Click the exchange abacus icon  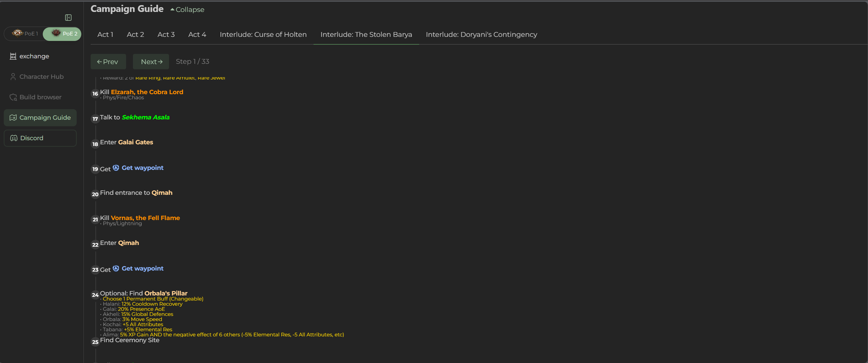click(x=13, y=56)
